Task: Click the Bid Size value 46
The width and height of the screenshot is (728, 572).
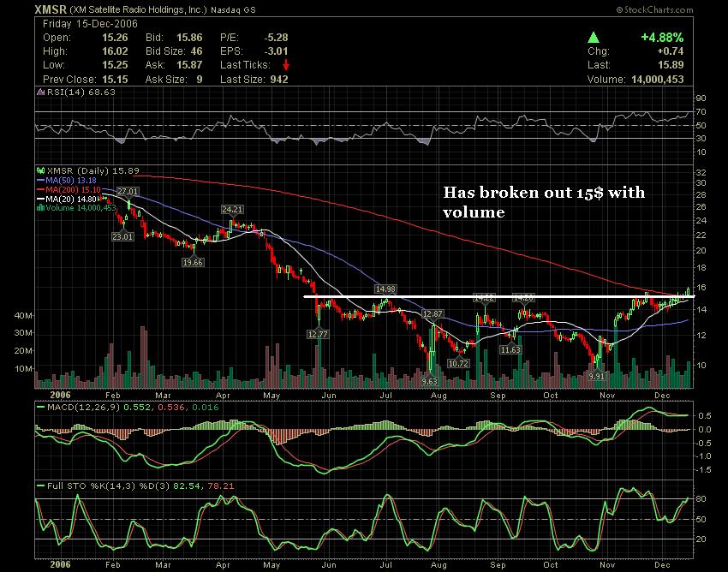Action: point(196,51)
